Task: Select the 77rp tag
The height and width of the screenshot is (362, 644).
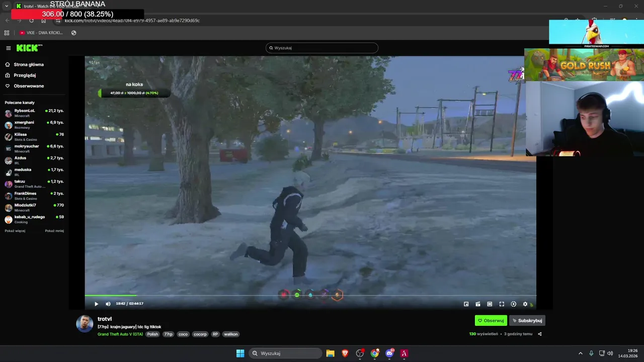Action: pyautogui.click(x=168, y=334)
